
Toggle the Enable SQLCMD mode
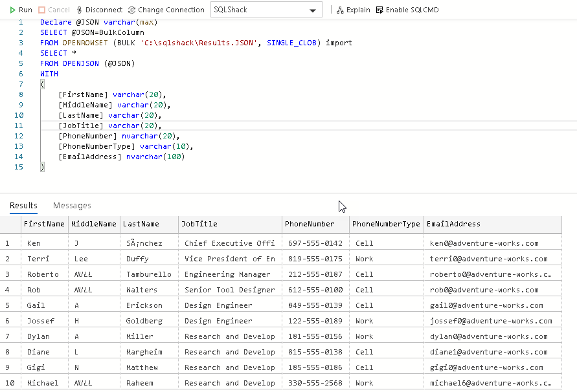pos(380,10)
